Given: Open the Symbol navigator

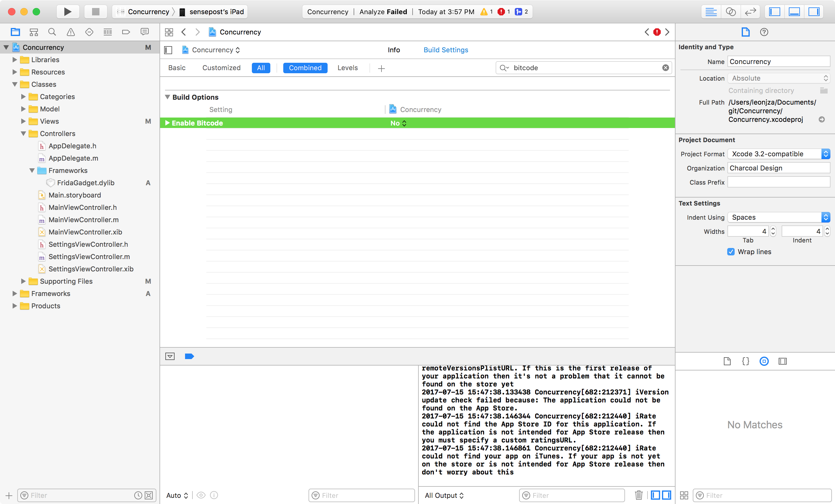Looking at the screenshot, I should coord(34,32).
